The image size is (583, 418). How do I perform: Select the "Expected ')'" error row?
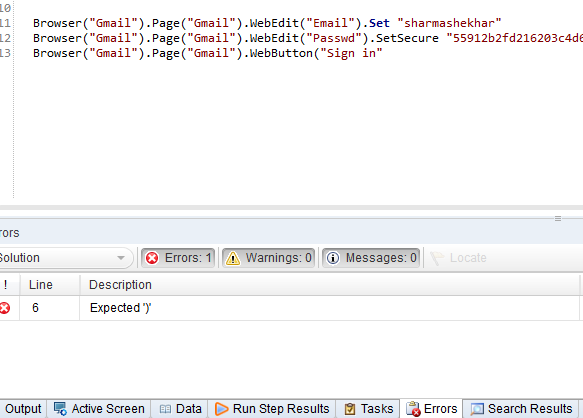(290, 308)
